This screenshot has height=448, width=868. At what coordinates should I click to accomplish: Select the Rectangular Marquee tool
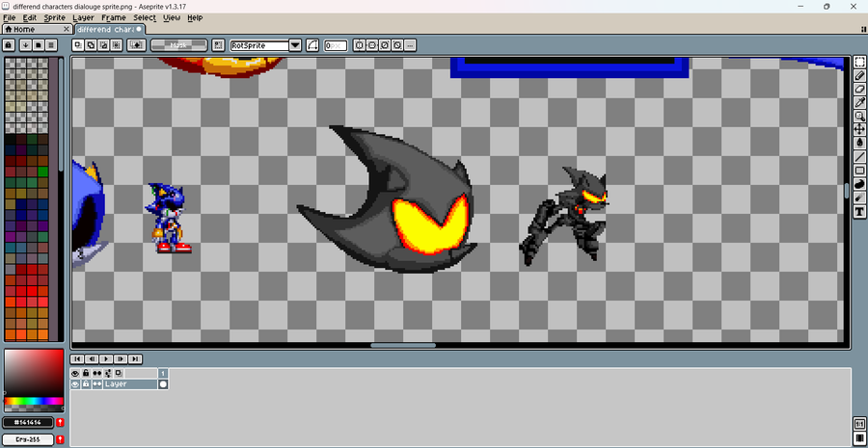point(859,62)
